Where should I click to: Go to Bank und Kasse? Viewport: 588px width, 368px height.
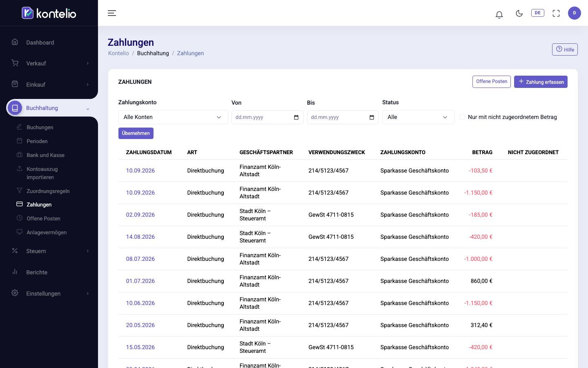point(45,155)
